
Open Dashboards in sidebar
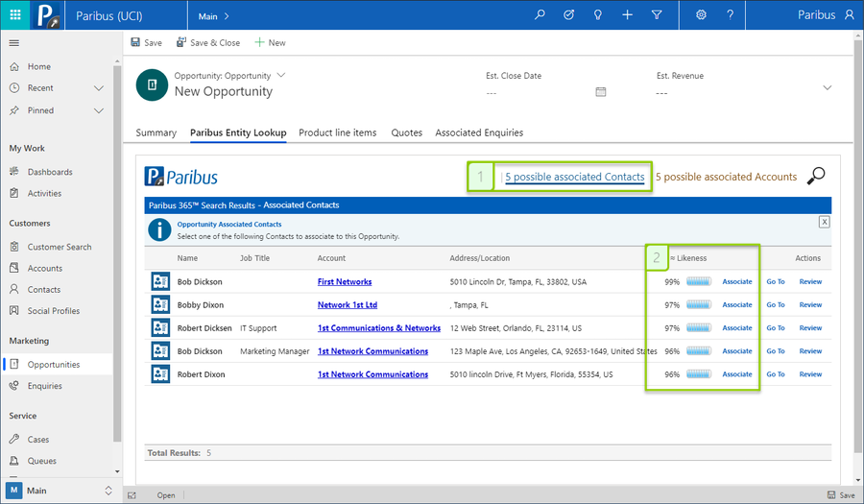click(x=50, y=172)
